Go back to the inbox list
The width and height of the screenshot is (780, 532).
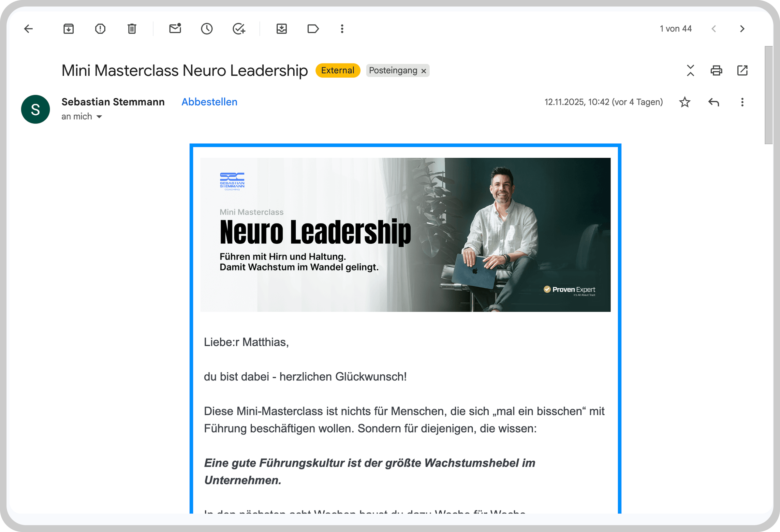pos(29,29)
